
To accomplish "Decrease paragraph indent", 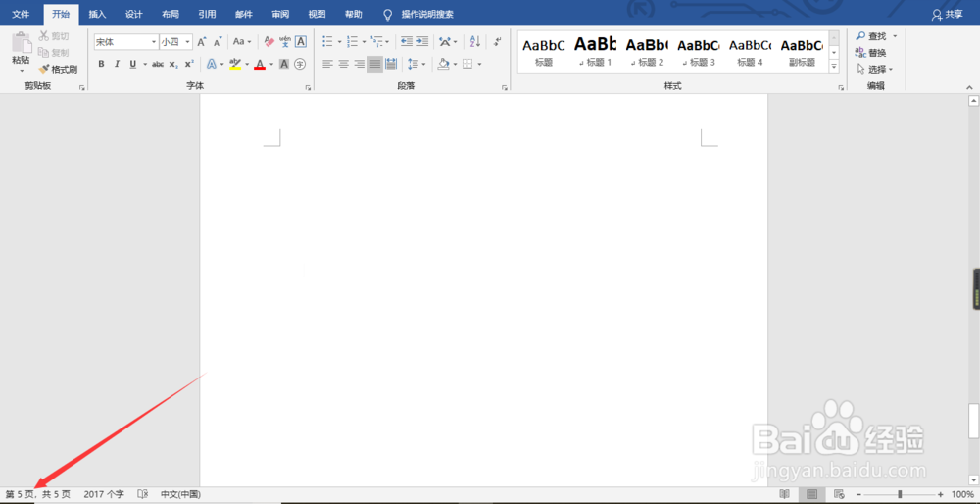I will pos(407,42).
